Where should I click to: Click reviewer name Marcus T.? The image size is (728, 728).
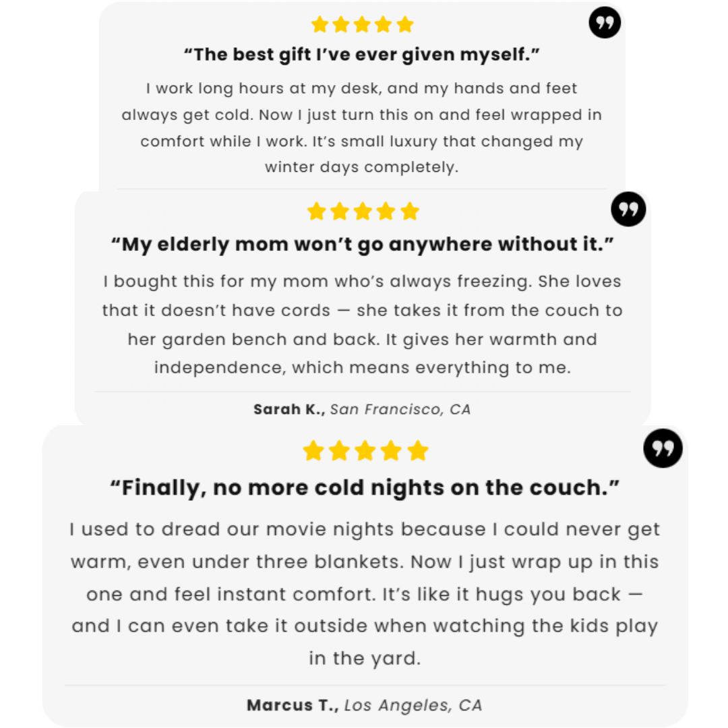click(293, 706)
